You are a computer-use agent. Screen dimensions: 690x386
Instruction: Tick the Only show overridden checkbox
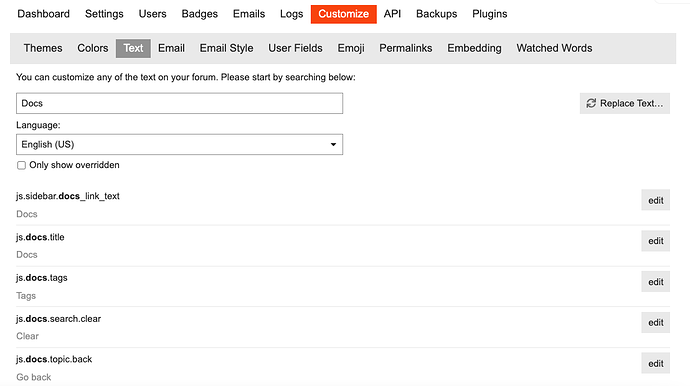[21, 165]
